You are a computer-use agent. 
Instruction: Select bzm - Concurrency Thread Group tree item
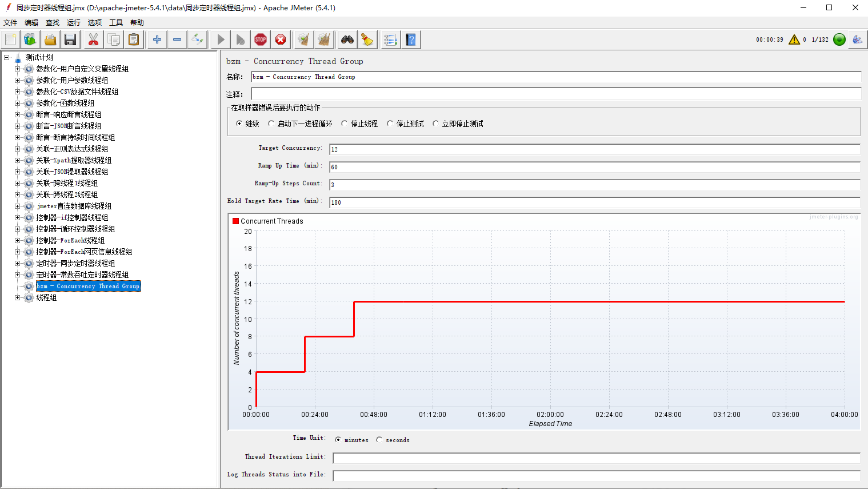click(x=88, y=286)
